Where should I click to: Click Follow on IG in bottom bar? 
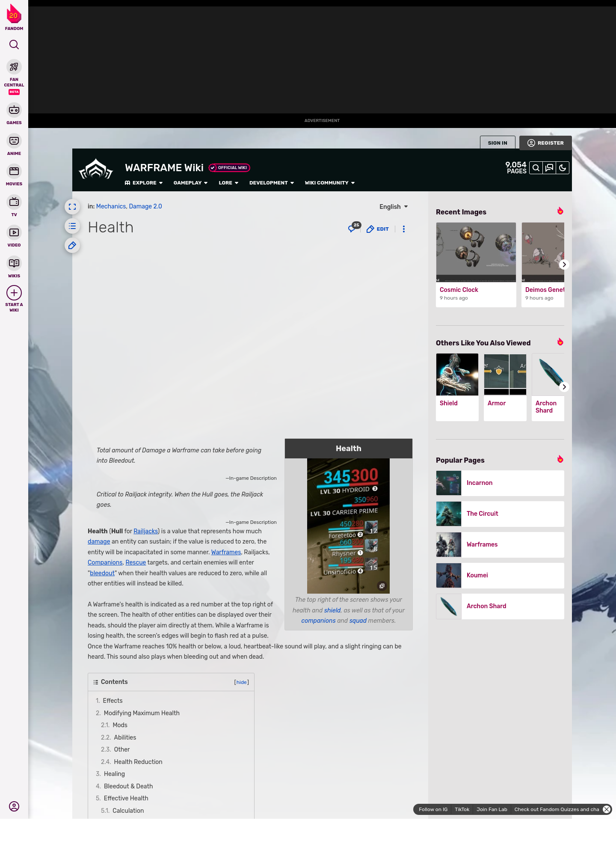click(433, 809)
